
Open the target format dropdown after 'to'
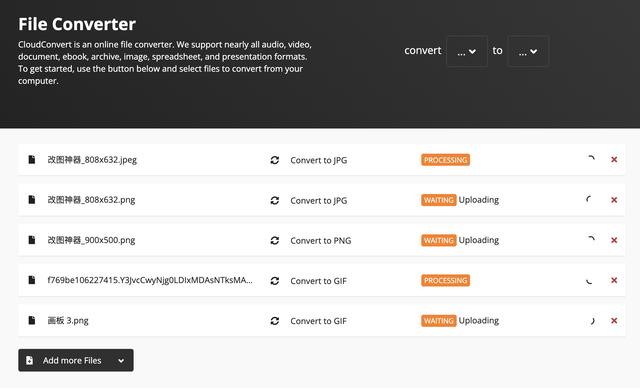528,51
